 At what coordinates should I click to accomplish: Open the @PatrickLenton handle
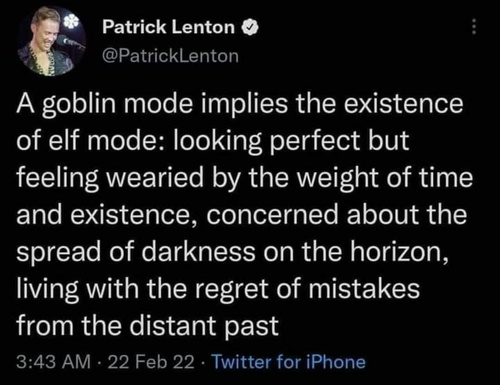coord(170,56)
